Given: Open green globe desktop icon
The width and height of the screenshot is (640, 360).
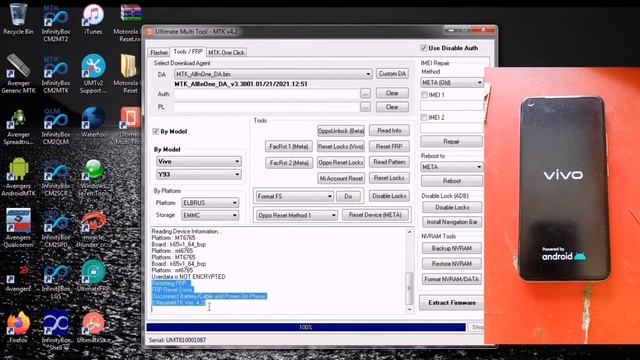Looking at the screenshot, I should [93, 177].
